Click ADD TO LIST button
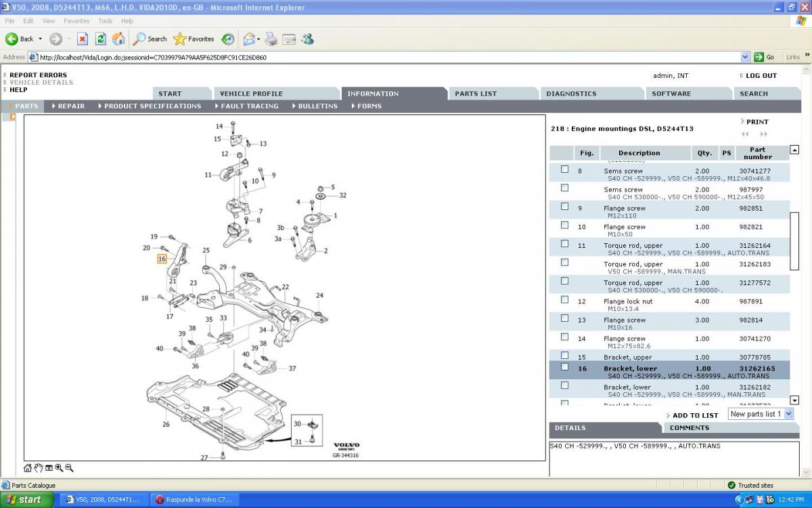The width and height of the screenshot is (812, 508). coord(695,416)
